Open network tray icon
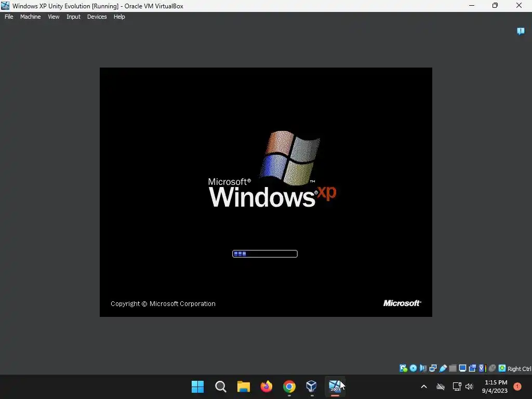 457,387
